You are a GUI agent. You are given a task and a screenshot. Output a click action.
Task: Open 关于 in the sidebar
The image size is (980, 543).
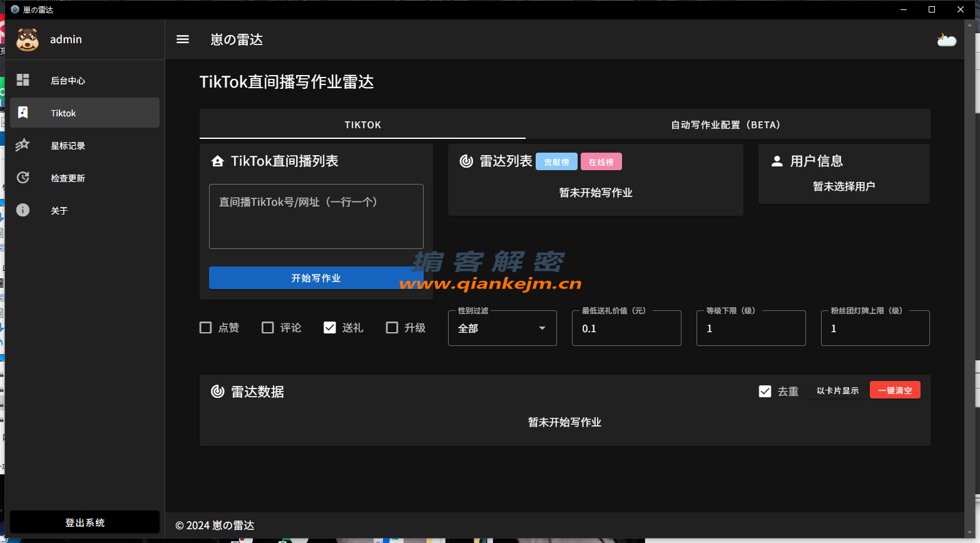click(85, 210)
